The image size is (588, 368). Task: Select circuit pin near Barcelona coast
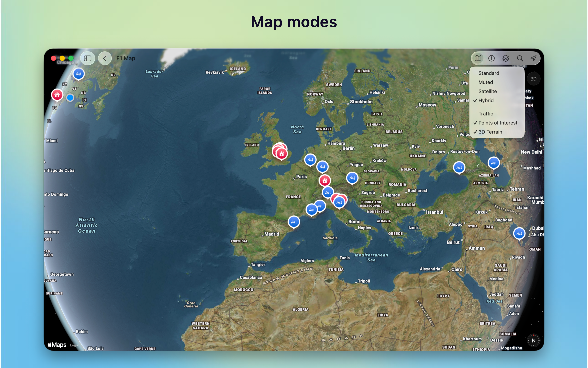click(x=294, y=222)
